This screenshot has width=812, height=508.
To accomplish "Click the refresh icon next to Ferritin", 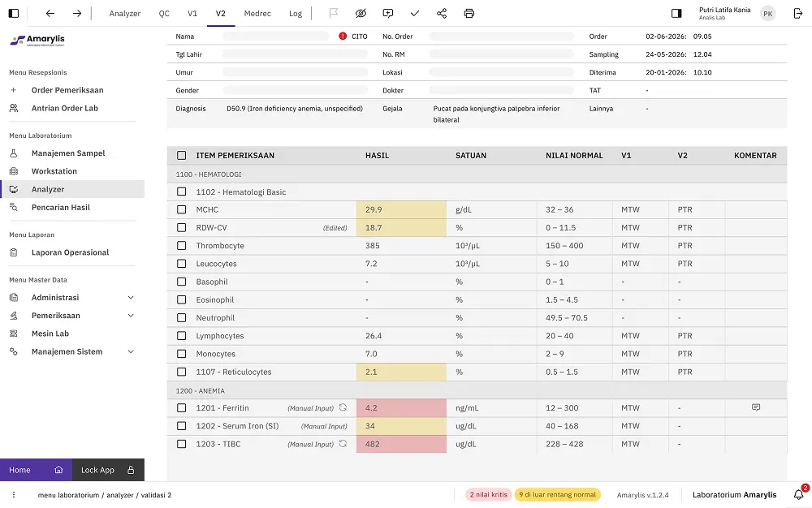I will point(343,407).
